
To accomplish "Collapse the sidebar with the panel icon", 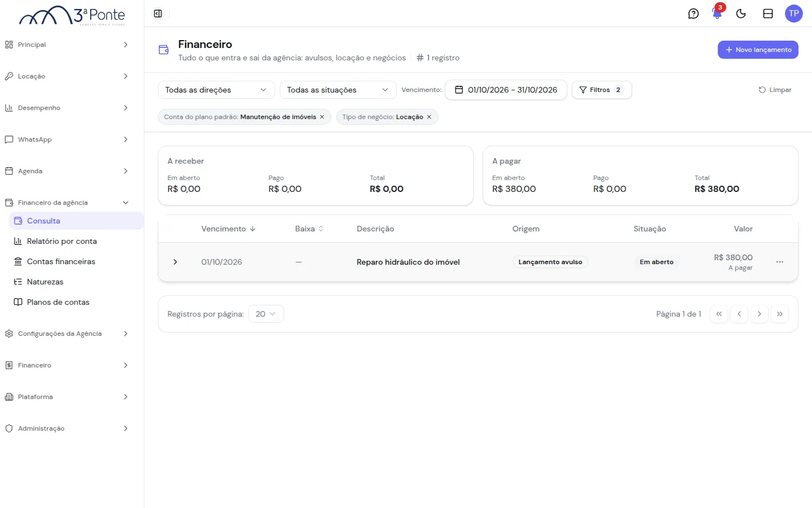I will (158, 14).
